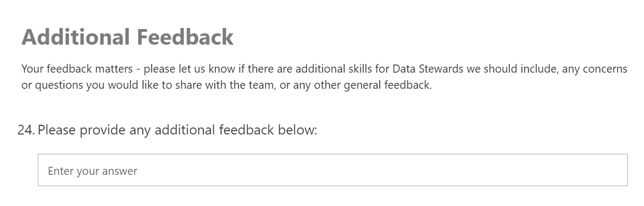Click the word "Additional" in the heading
644x206 pixels.
(x=75, y=37)
